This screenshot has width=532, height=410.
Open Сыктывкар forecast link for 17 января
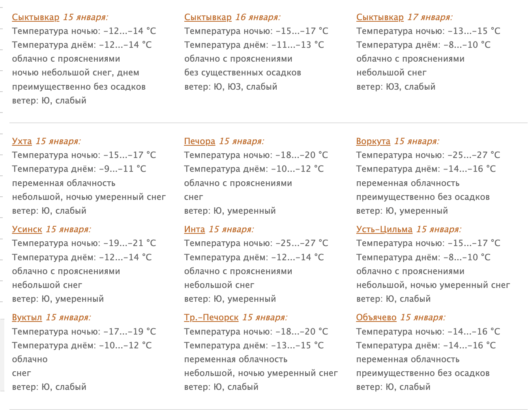(x=380, y=17)
